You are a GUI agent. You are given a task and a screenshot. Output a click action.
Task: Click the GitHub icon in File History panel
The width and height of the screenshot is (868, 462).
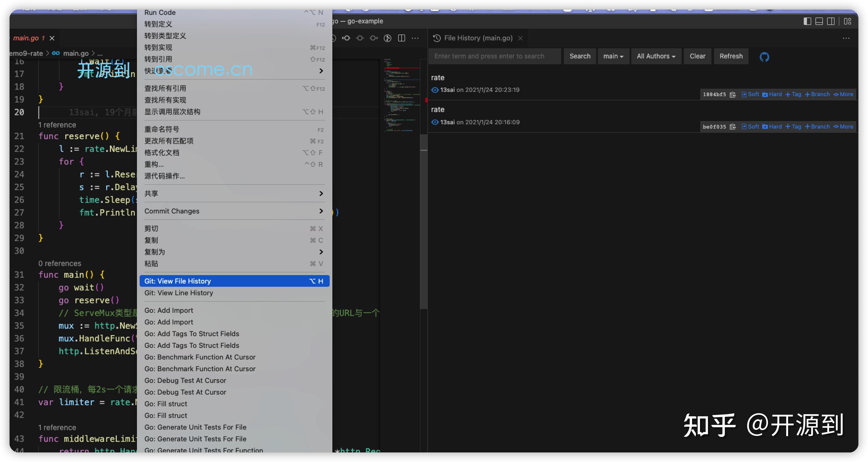click(x=764, y=56)
